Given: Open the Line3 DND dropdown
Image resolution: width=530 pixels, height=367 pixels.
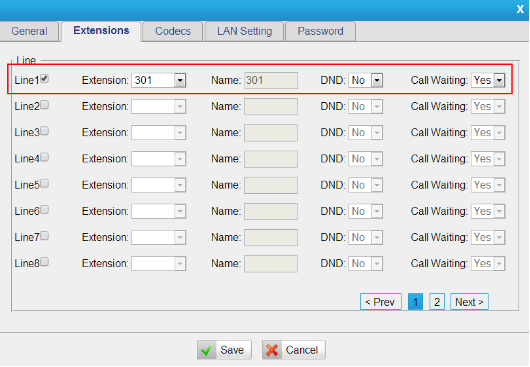Looking at the screenshot, I should tap(365, 132).
